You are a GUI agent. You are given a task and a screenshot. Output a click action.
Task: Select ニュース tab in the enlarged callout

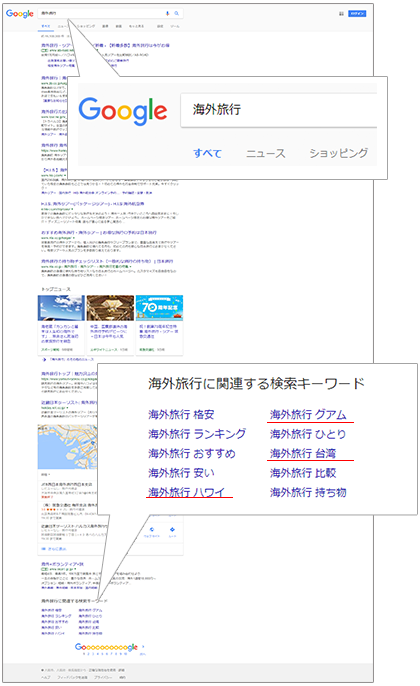(266, 153)
